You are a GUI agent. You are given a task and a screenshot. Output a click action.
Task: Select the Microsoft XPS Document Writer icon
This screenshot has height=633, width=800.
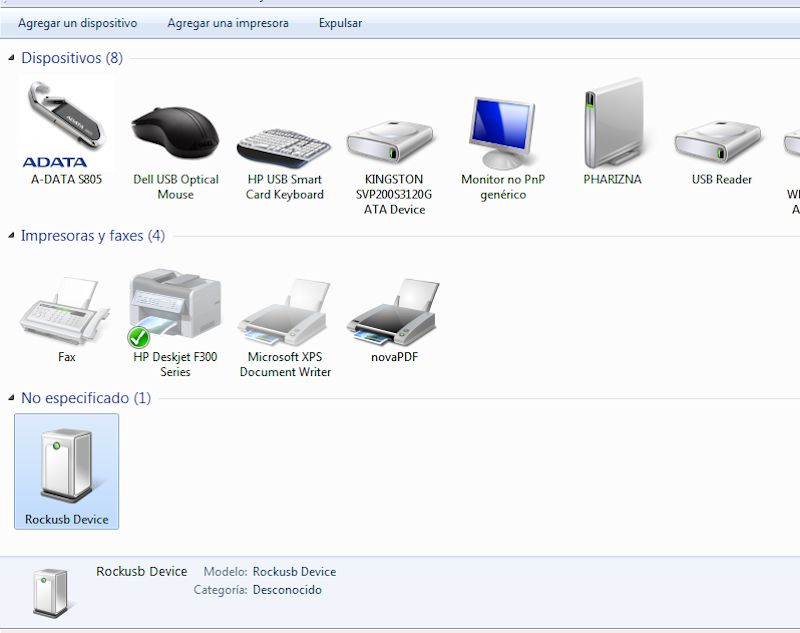click(284, 312)
